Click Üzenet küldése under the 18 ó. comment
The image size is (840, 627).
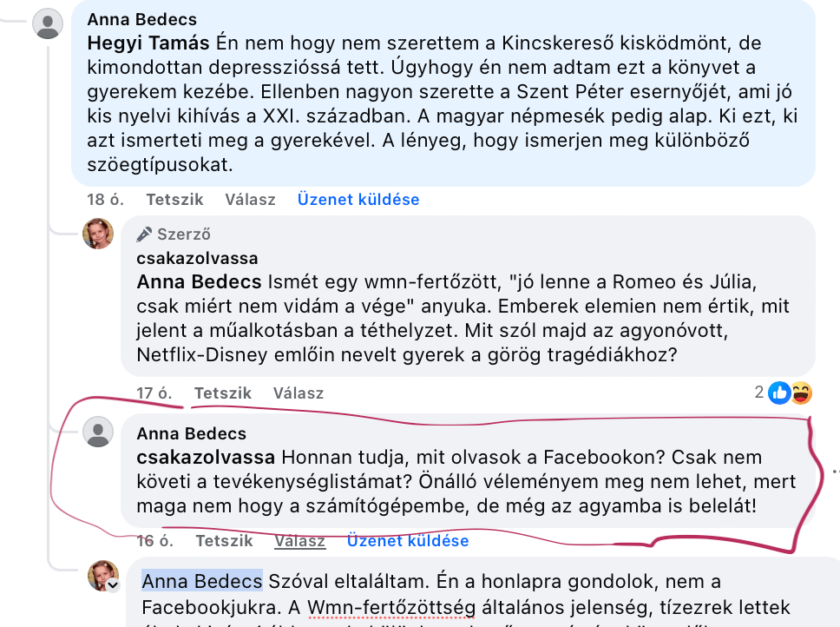(x=358, y=199)
